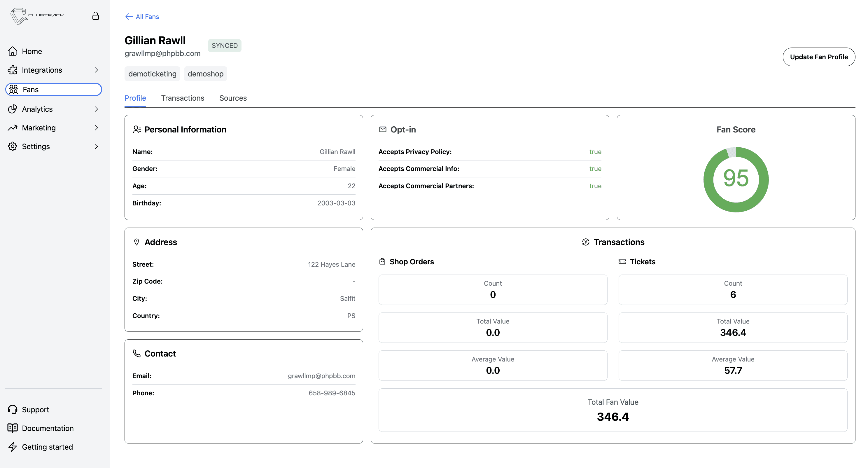Screen dimensions: 868x468
Task: Open Documentation book icon
Action: click(13, 428)
